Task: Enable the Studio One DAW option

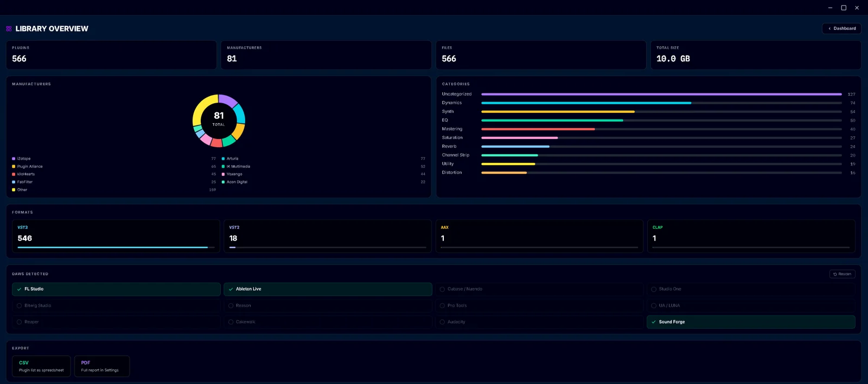Action: pos(751,289)
